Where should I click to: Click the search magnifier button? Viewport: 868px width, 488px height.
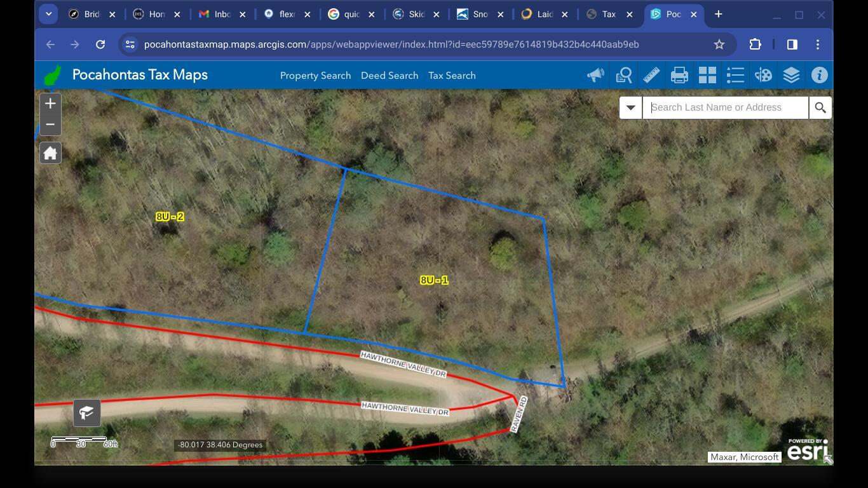[820, 107]
